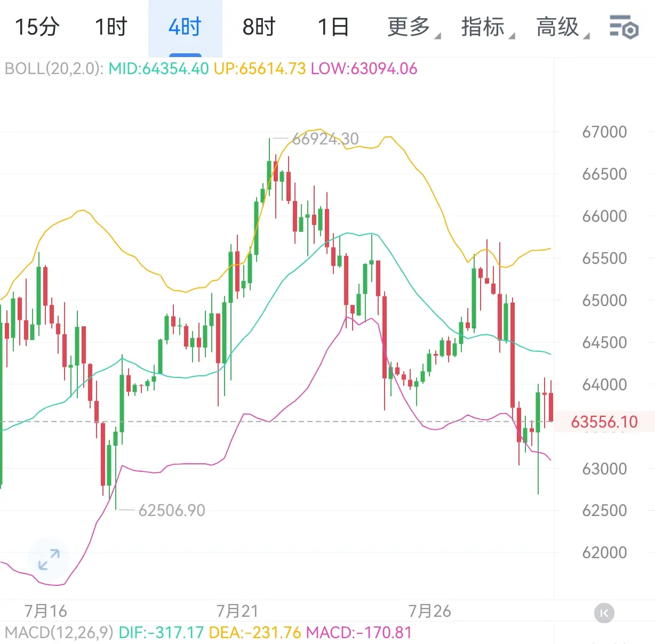Open the chart settings icon
The height and width of the screenshot is (644, 655).
click(x=624, y=27)
